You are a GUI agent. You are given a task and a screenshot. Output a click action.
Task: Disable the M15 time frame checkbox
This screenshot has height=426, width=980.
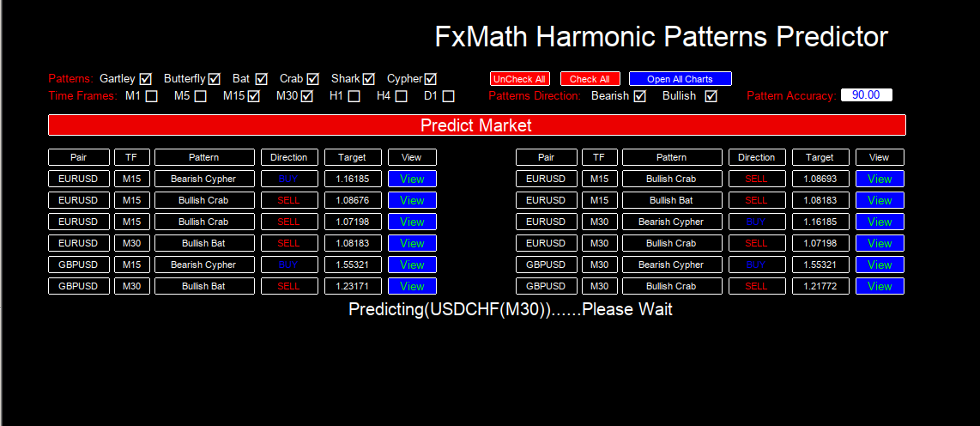point(254,96)
